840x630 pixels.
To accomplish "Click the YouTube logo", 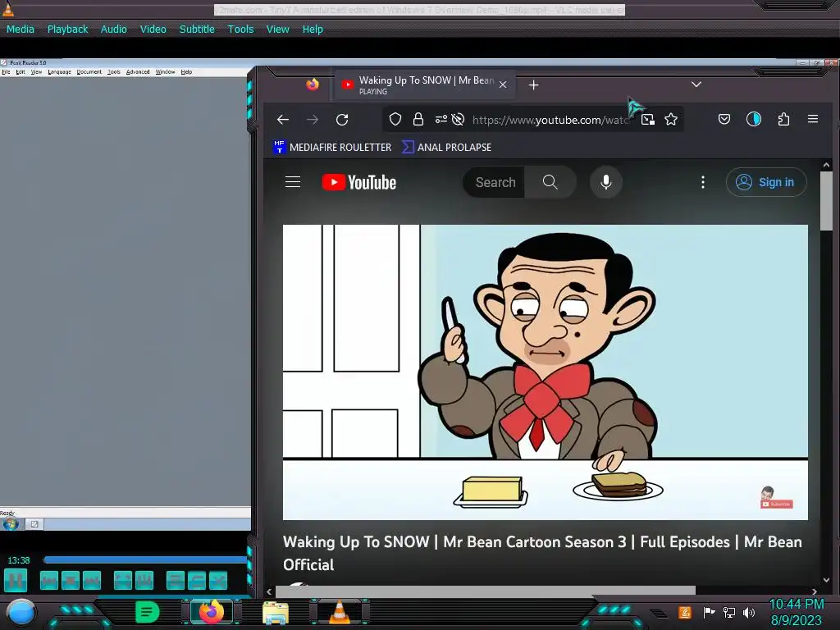I will point(359,182).
